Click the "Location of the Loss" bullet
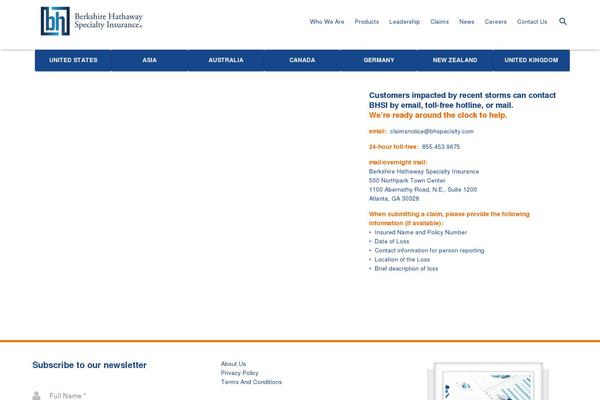This screenshot has width=600, height=400. (x=402, y=260)
